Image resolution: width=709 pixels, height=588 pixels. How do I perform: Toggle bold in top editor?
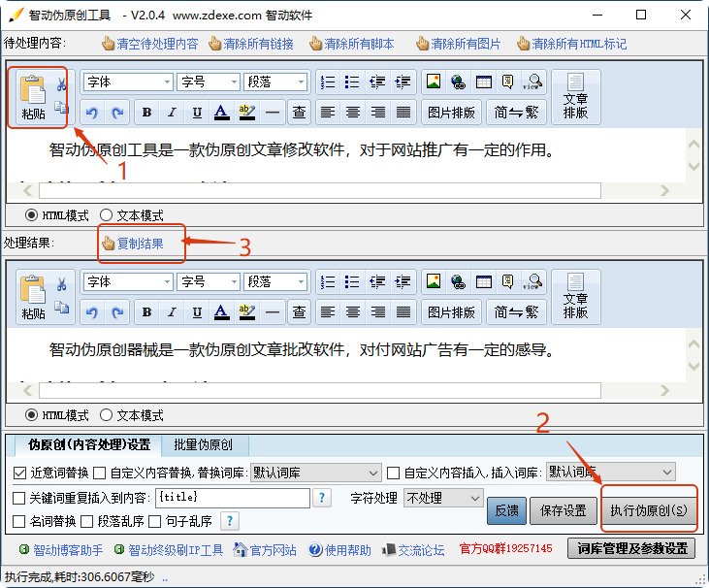[147, 113]
